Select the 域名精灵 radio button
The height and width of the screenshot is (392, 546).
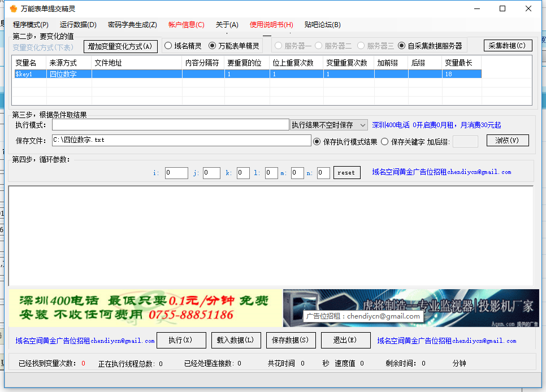[x=168, y=46]
